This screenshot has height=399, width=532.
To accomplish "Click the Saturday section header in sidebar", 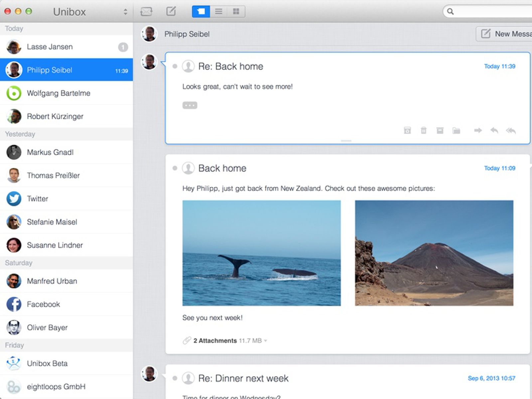I will [66, 263].
